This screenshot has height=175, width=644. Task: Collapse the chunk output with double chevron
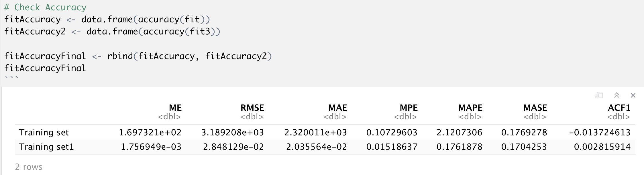617,95
